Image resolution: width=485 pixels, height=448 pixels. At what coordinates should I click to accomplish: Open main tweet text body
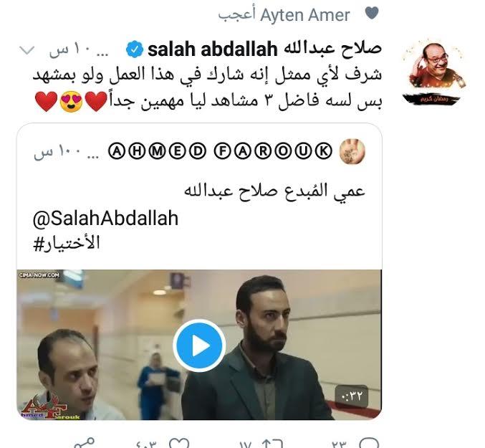[x=207, y=88]
